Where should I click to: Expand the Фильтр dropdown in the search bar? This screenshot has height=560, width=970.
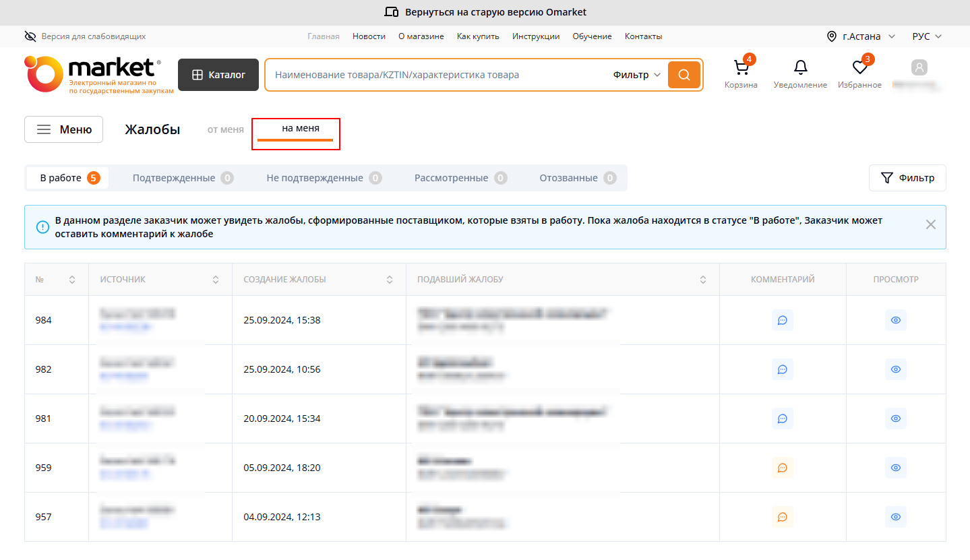tap(636, 75)
